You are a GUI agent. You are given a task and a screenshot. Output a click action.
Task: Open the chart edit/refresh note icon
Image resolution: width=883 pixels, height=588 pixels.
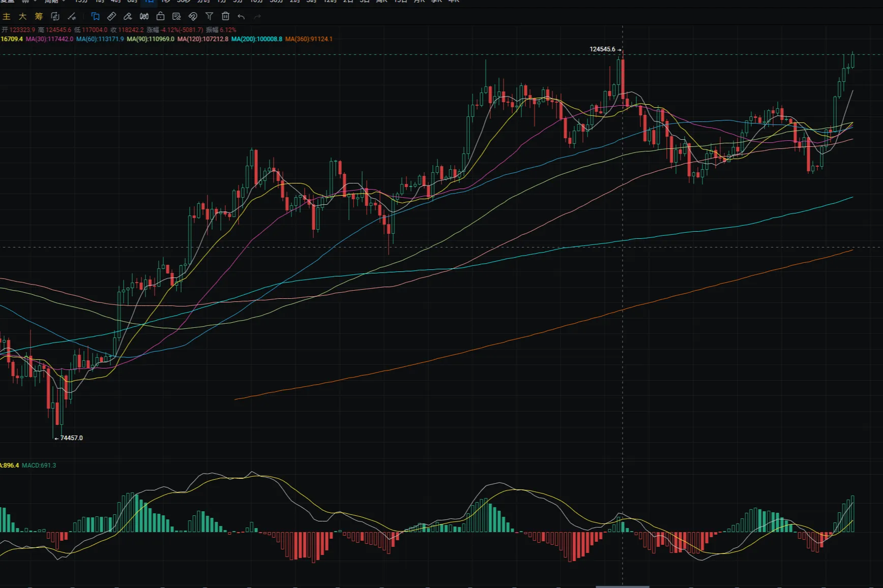(x=55, y=16)
